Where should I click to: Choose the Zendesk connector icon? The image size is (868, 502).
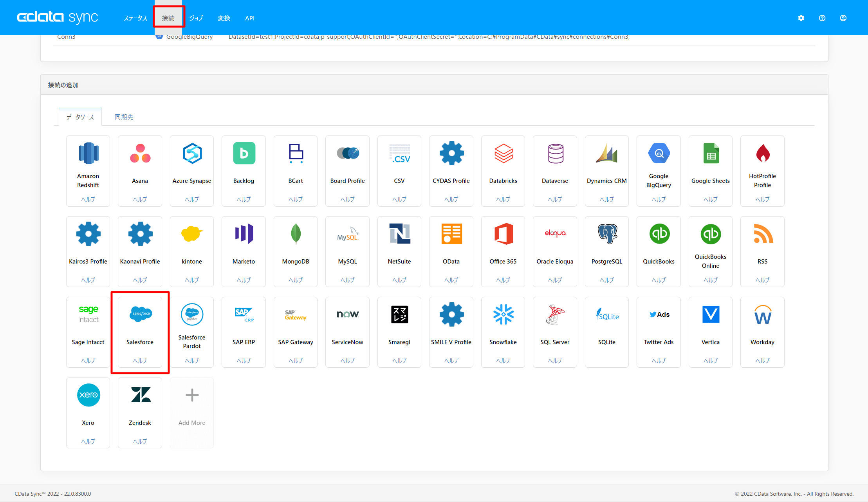pyautogui.click(x=140, y=395)
